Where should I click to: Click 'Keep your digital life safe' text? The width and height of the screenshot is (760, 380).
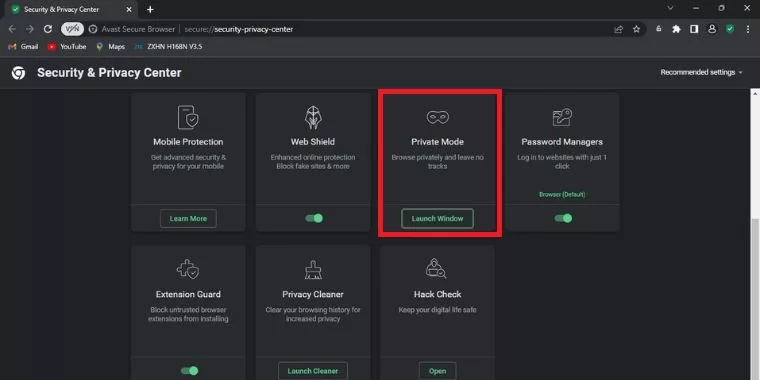pos(437,310)
